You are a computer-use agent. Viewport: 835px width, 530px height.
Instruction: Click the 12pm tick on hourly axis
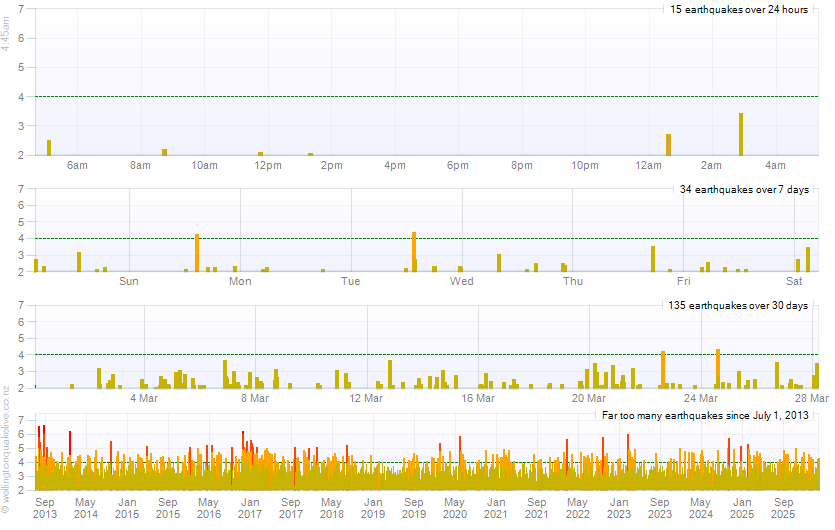click(267, 165)
